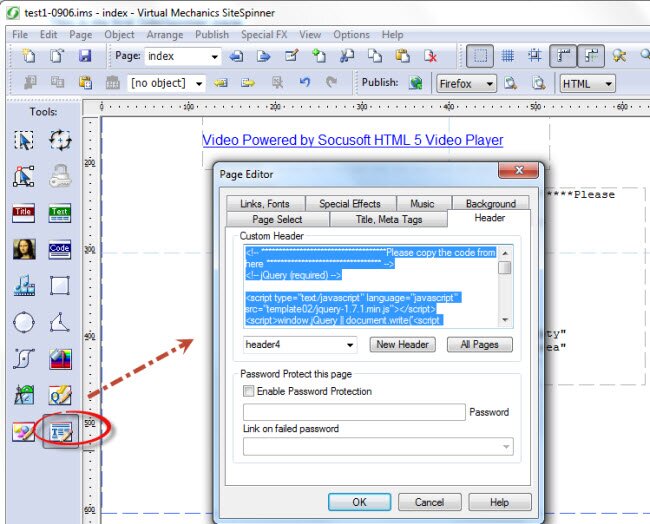Open project file icon in toolbar
This screenshot has width=650, height=524.
57,56
